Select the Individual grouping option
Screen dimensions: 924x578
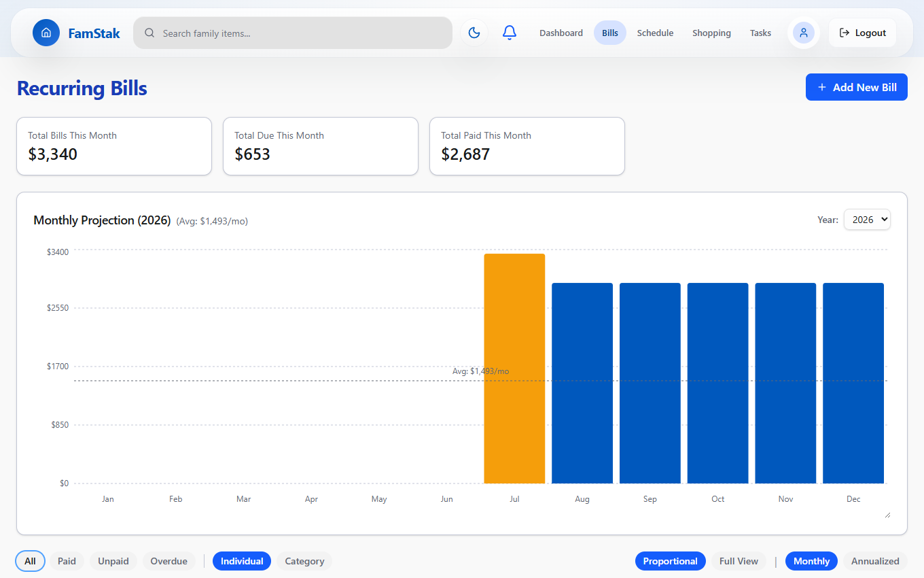pos(242,561)
